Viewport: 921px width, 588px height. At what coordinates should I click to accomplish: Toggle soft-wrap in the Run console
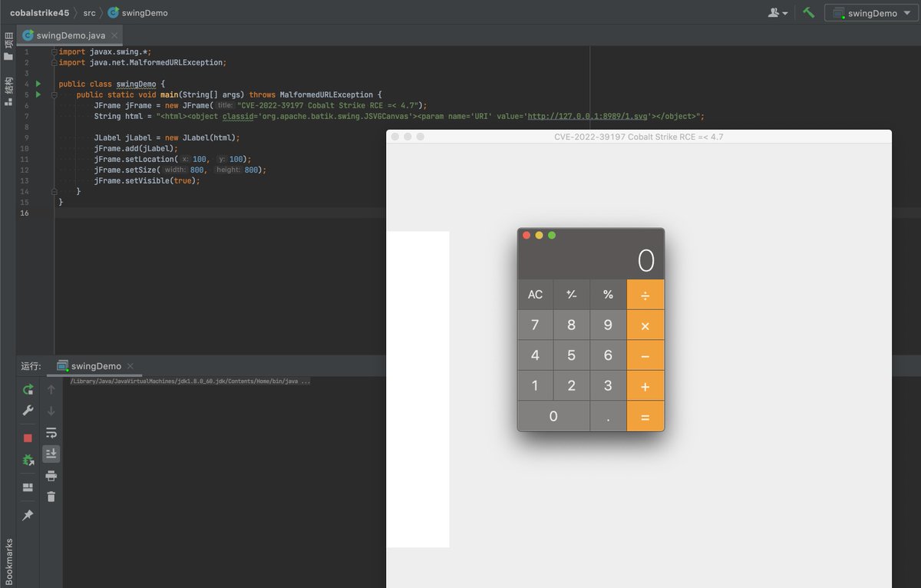51,432
